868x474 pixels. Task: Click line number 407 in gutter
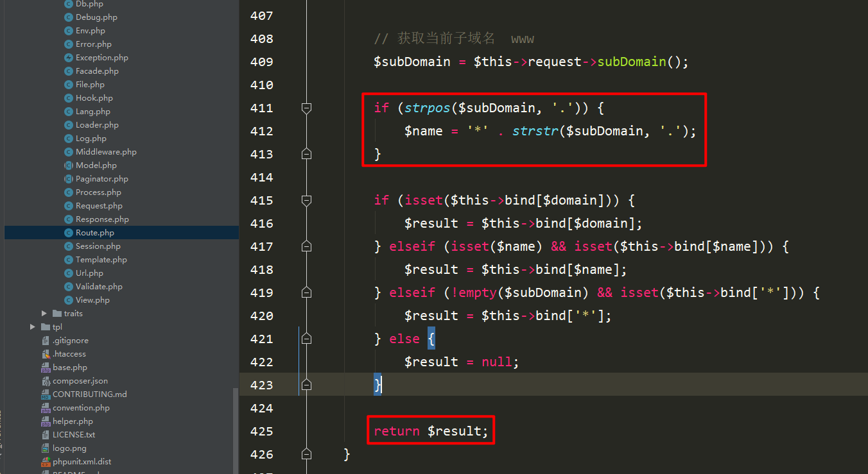pos(261,16)
